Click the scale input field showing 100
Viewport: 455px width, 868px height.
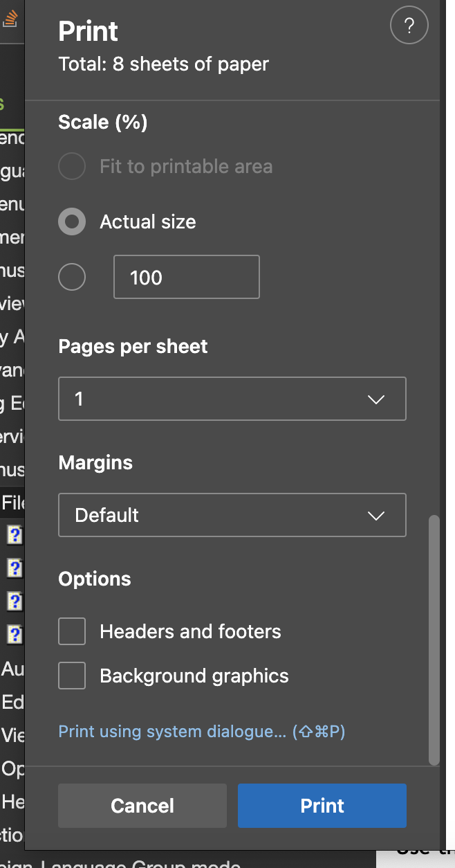186,277
